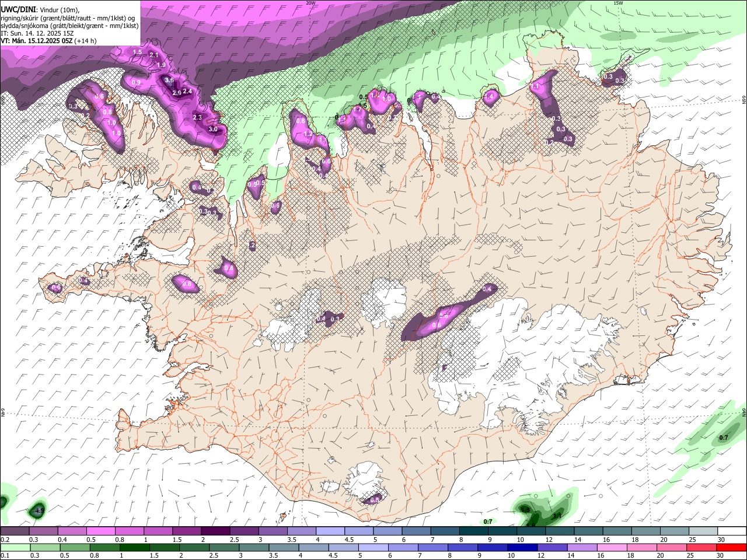This screenshot has height=560, width=747.
Task: Click the '(+14 h)' forecast offset text
Action: point(86,41)
